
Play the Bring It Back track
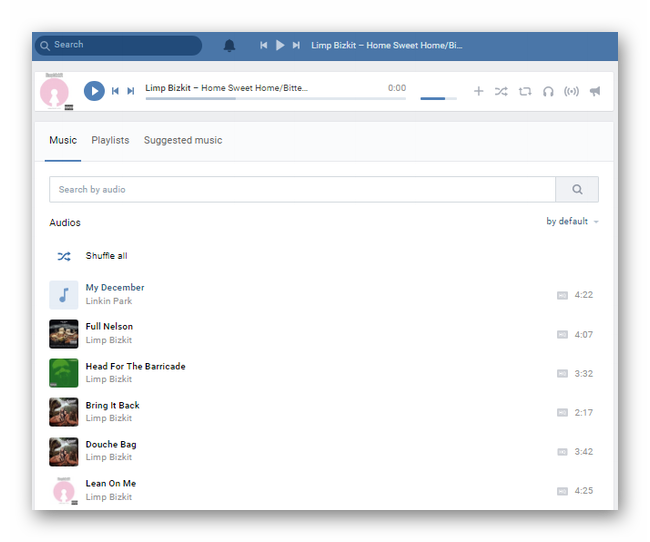click(x=112, y=405)
